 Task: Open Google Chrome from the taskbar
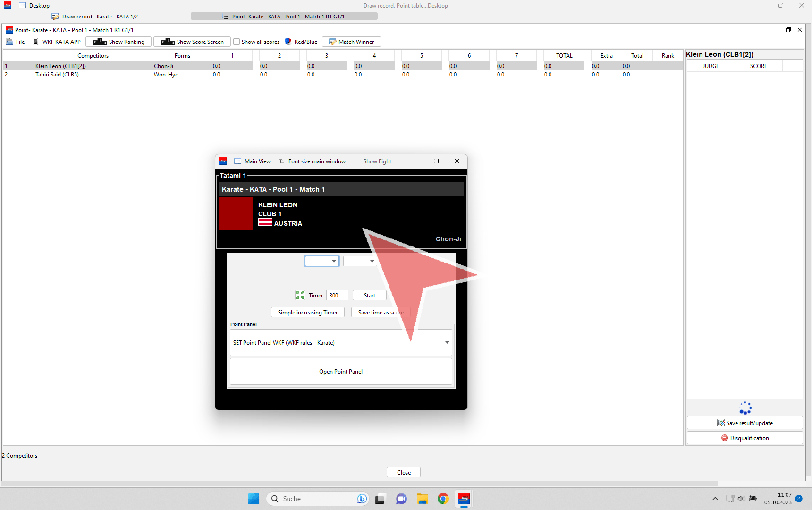[x=443, y=499]
